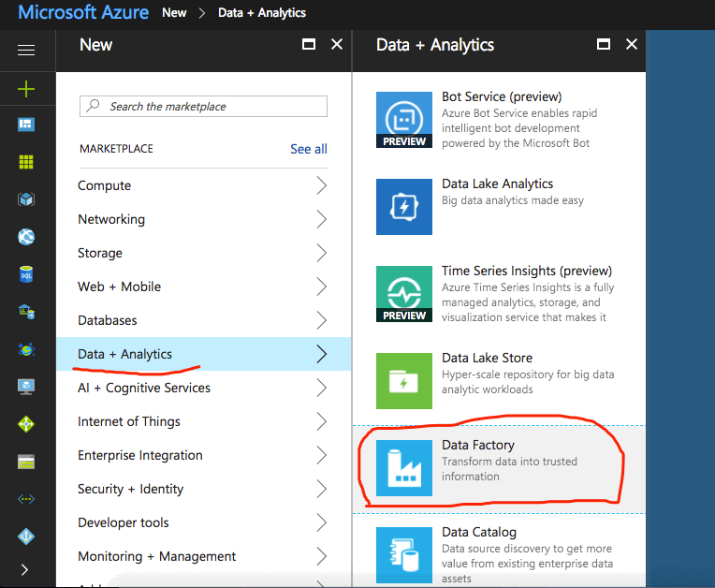Expand the Networking row chevron
Viewport: 715px width, 588px height.
(x=322, y=219)
